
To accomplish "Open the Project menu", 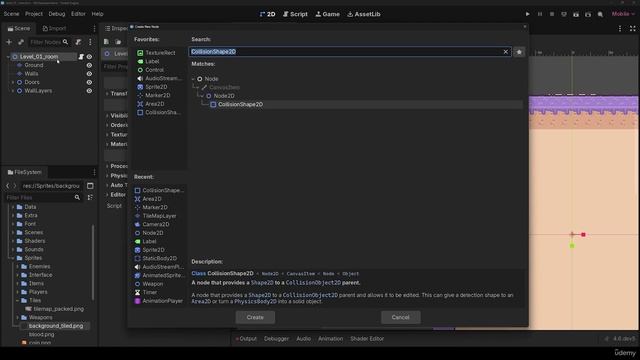I will click(x=34, y=14).
